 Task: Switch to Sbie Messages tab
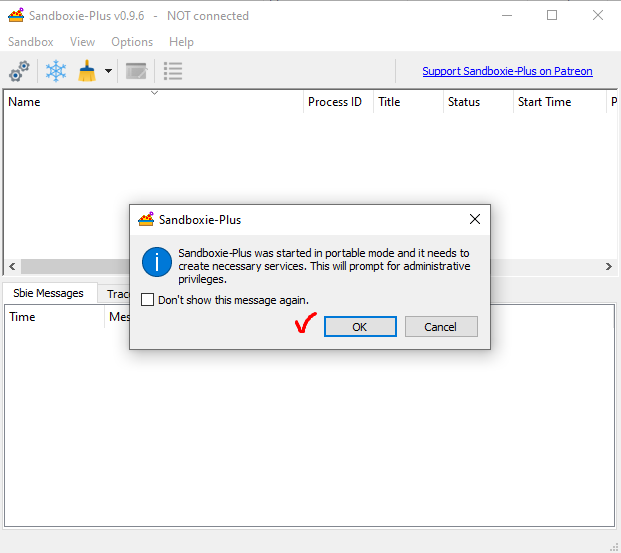pyautogui.click(x=48, y=293)
